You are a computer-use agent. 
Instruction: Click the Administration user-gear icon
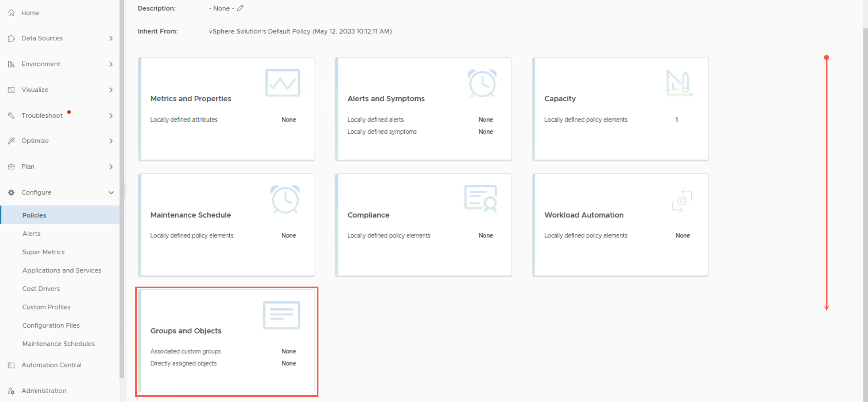(11, 391)
